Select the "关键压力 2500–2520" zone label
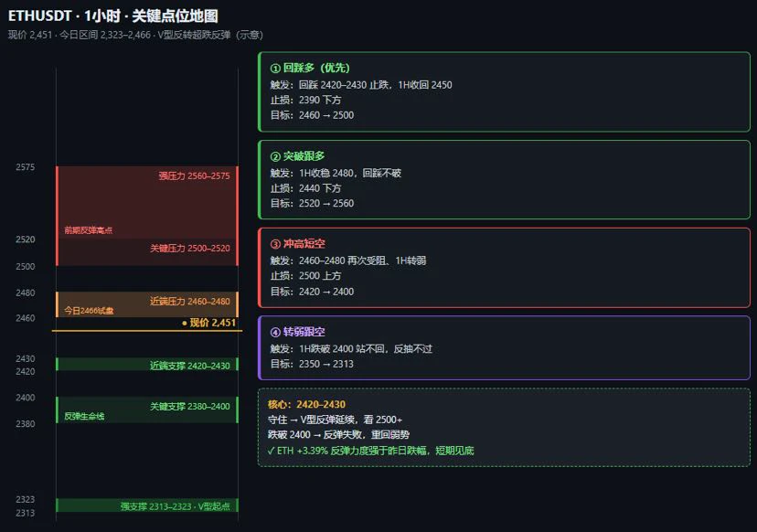 coord(190,248)
